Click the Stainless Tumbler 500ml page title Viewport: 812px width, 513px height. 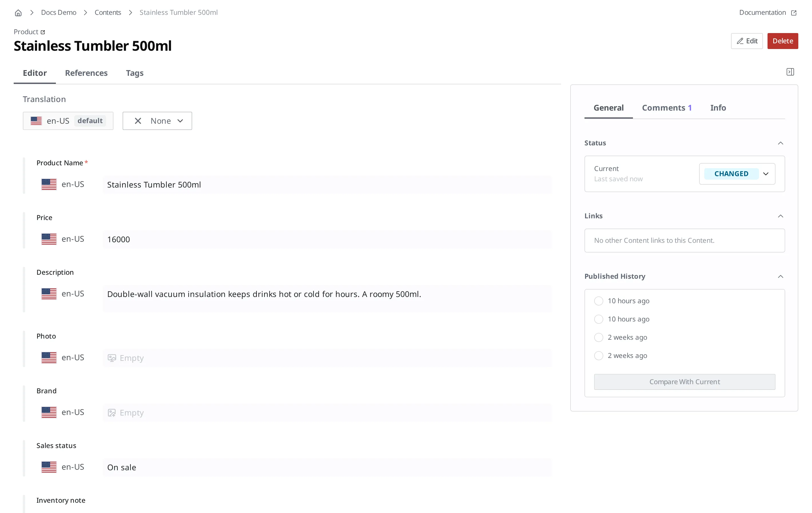pos(92,46)
